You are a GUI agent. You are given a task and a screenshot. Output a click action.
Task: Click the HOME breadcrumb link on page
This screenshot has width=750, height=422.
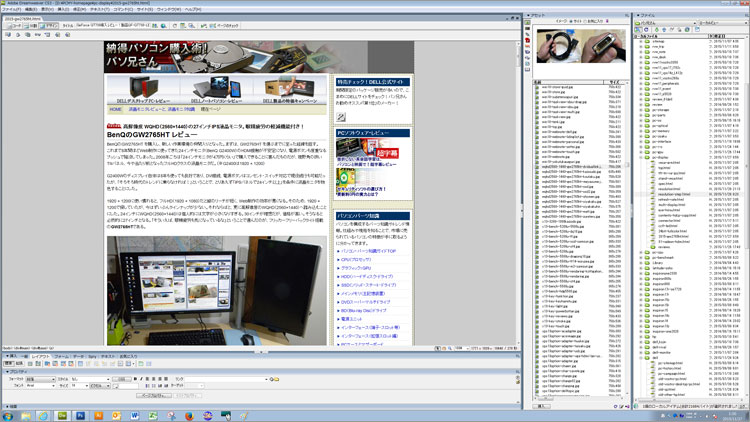tap(115, 110)
